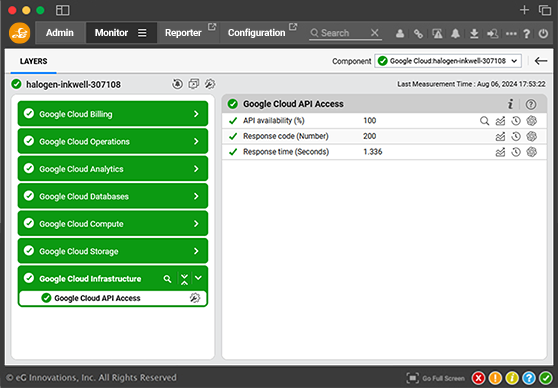558x388 pixels.
Task: Open the history clock for Response time
Action: (x=516, y=152)
